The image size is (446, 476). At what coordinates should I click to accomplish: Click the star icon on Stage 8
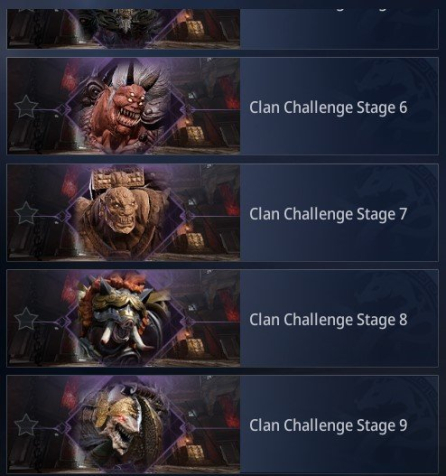pyautogui.click(x=26, y=319)
